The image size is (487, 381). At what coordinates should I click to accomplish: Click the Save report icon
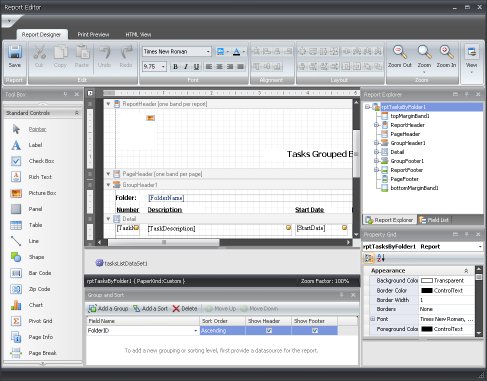tap(15, 52)
